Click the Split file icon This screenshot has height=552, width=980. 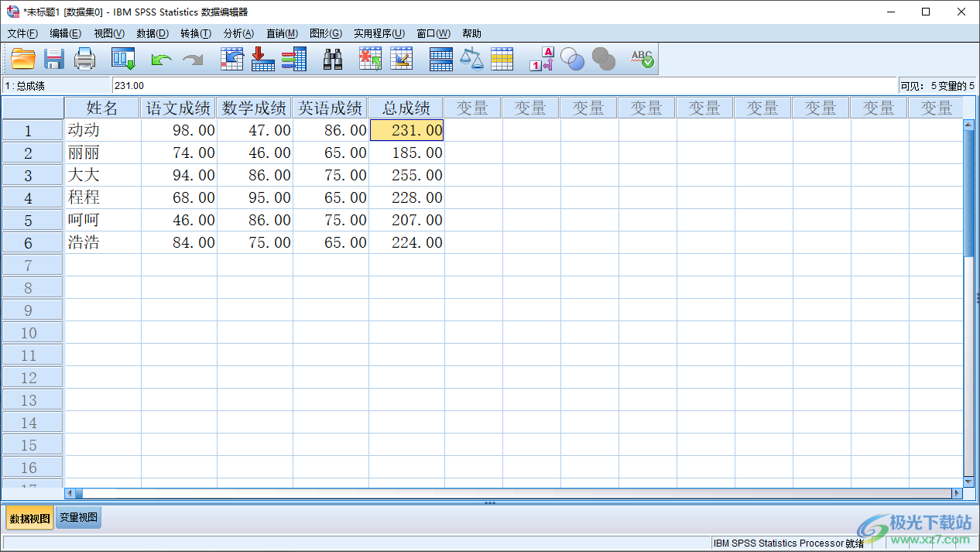[441, 59]
